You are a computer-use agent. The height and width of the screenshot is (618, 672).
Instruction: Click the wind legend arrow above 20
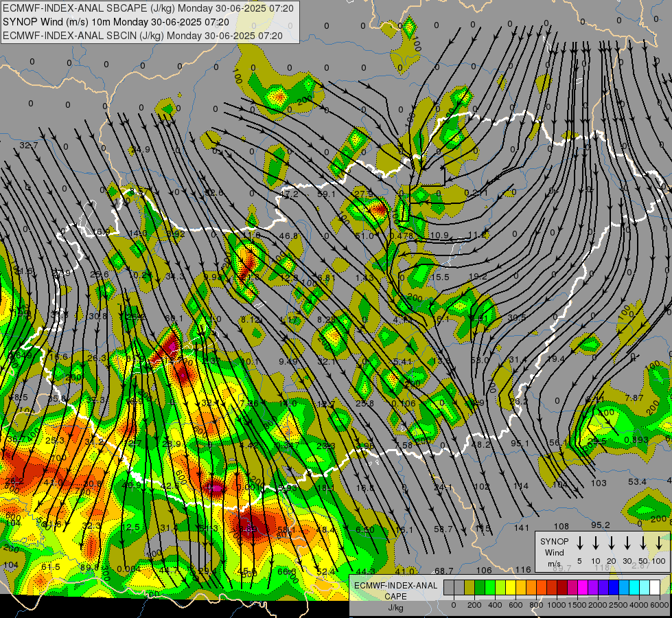(612, 543)
